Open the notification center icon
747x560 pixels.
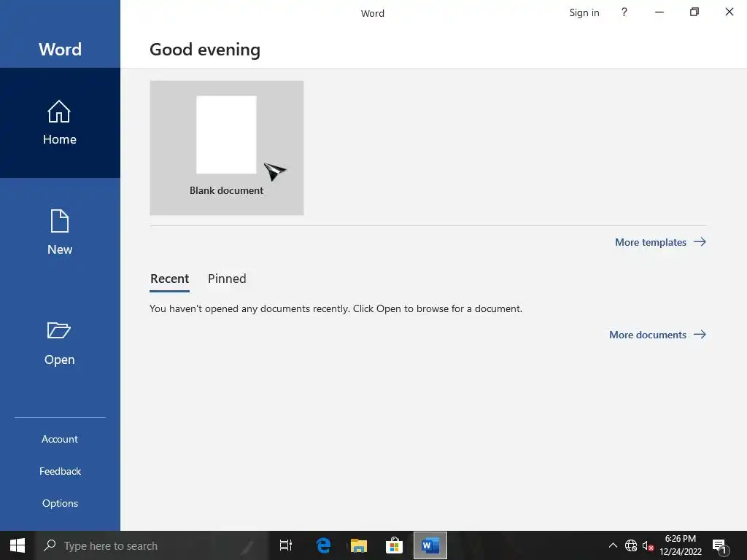coord(720,545)
